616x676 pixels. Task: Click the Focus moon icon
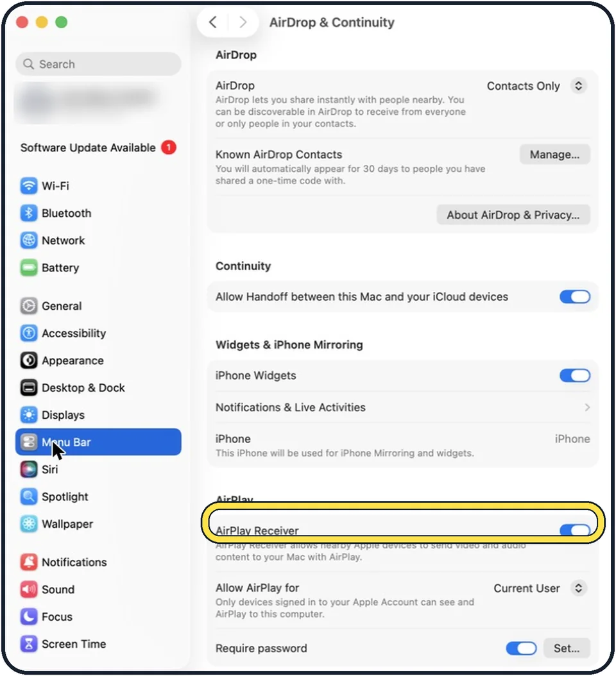[29, 616]
